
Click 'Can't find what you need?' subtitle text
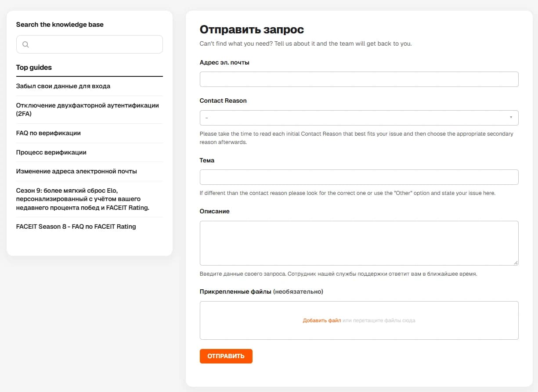[306, 43]
